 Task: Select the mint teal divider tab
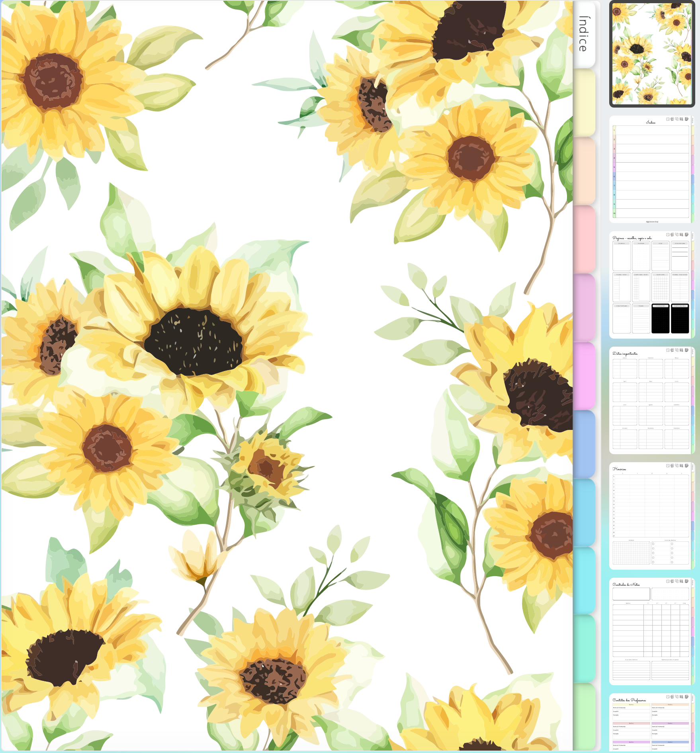tap(584, 648)
